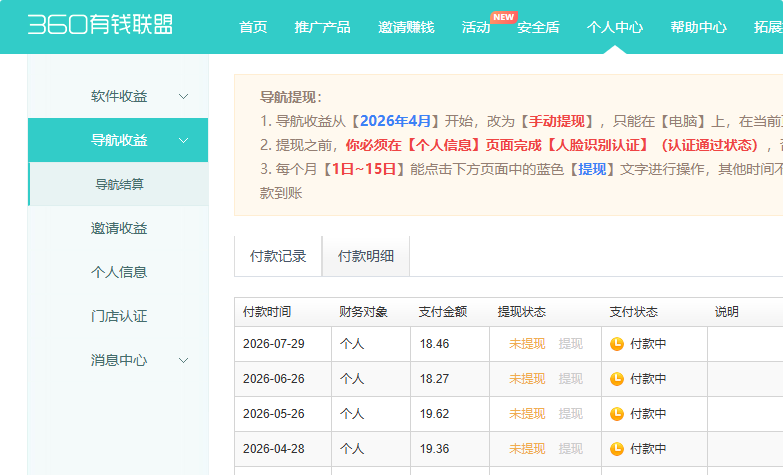Click the amount 18.46
Viewport: 783px width, 475px height.
click(x=434, y=344)
